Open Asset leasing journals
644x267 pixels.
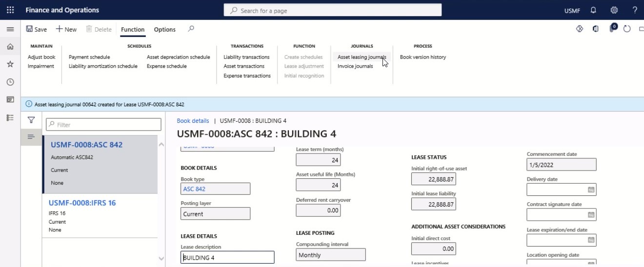tap(362, 57)
